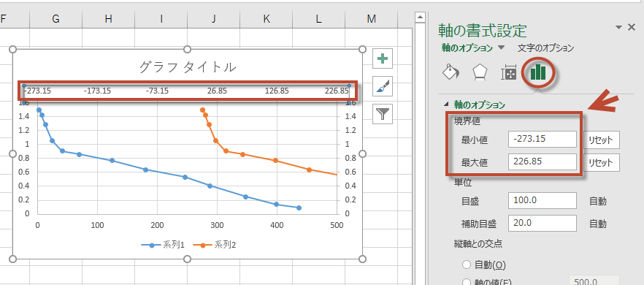
Task: Open the Size & Properties icon
Action: (508, 73)
